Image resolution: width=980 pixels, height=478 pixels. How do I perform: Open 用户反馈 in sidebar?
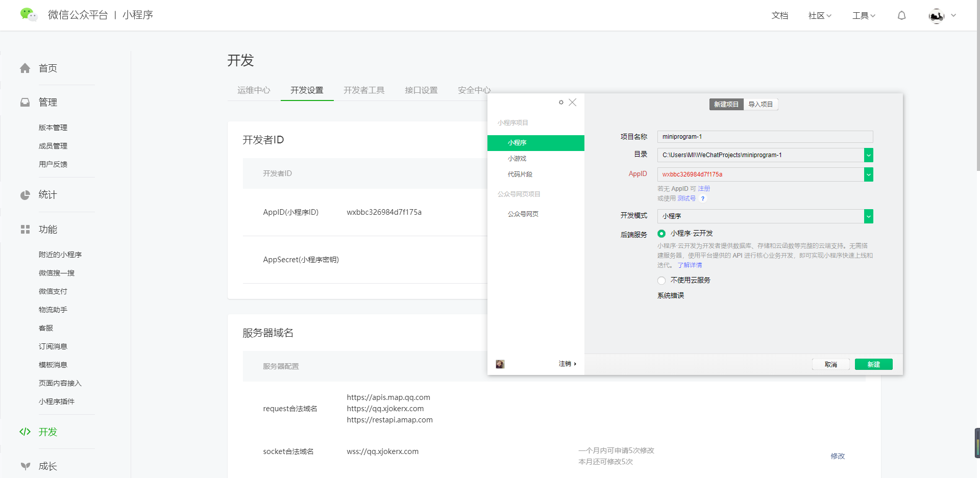(x=53, y=164)
